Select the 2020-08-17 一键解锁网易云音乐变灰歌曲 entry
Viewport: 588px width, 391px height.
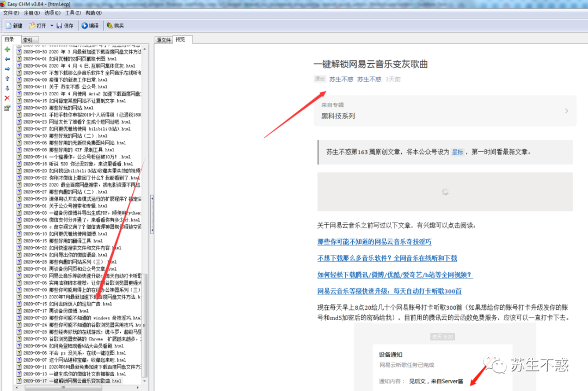pyautogui.click(x=72, y=381)
